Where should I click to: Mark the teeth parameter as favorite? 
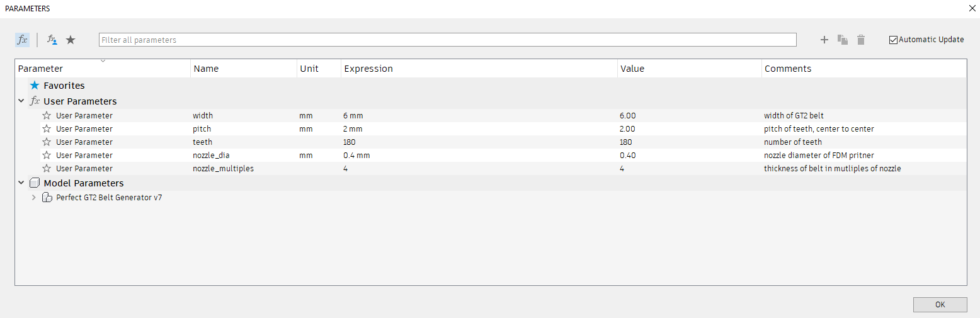coord(47,142)
